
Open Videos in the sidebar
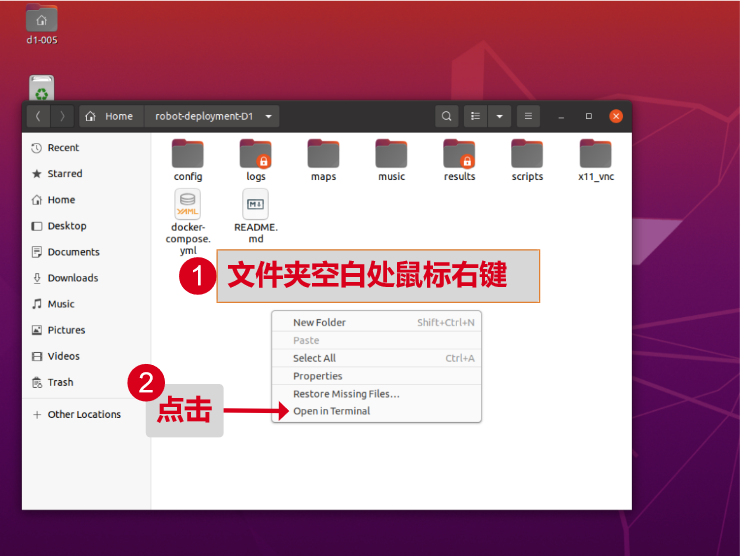click(x=87, y=356)
